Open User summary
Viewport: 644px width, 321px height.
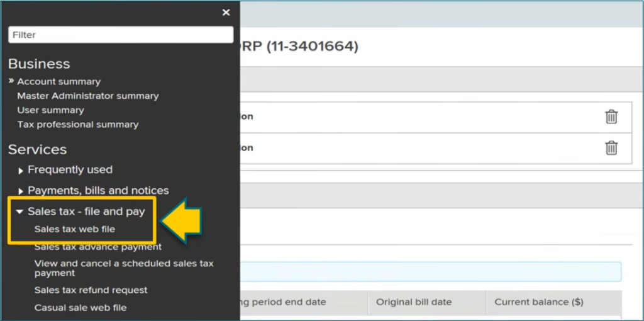coord(50,110)
